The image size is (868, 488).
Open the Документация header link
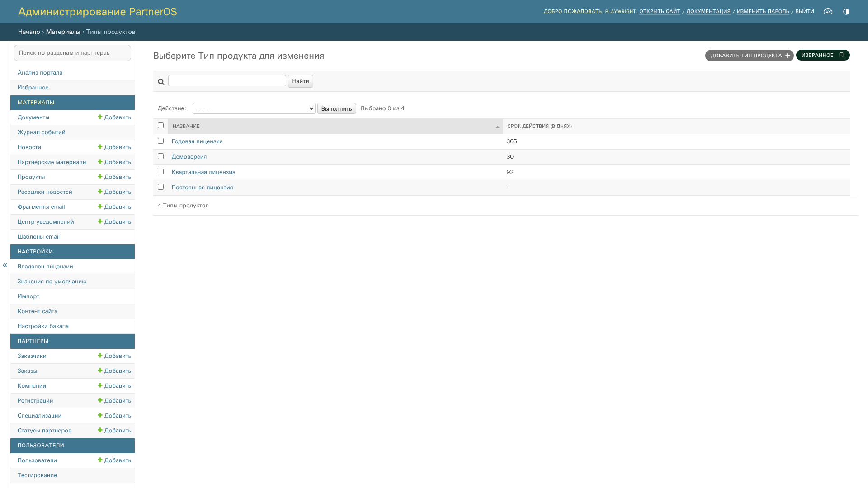[x=708, y=12]
